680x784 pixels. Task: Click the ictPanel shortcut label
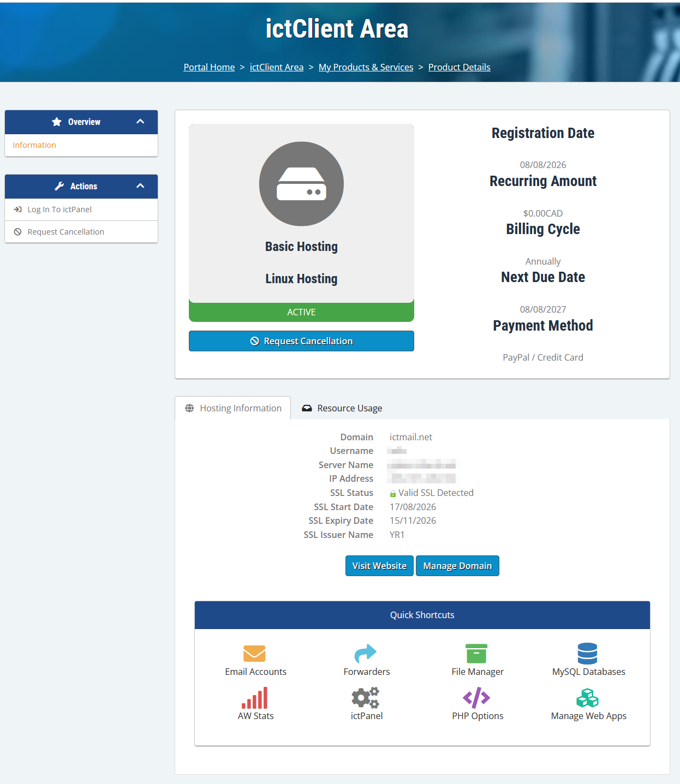point(367,716)
